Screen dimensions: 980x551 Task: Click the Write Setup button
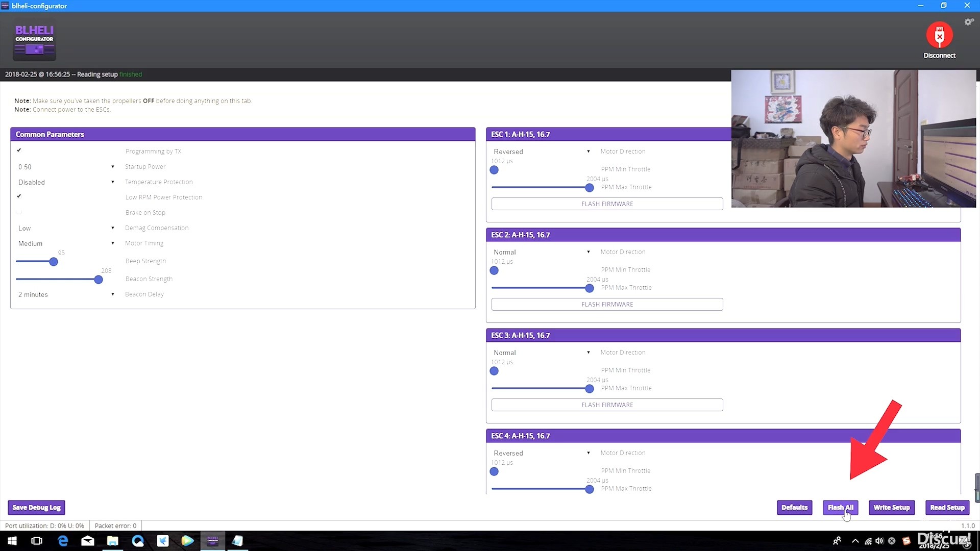891,508
